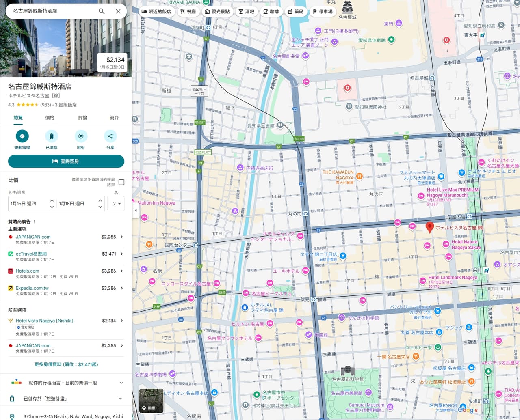Open the sponsored ads options menu
This screenshot has width=520, height=420.
pos(35,222)
